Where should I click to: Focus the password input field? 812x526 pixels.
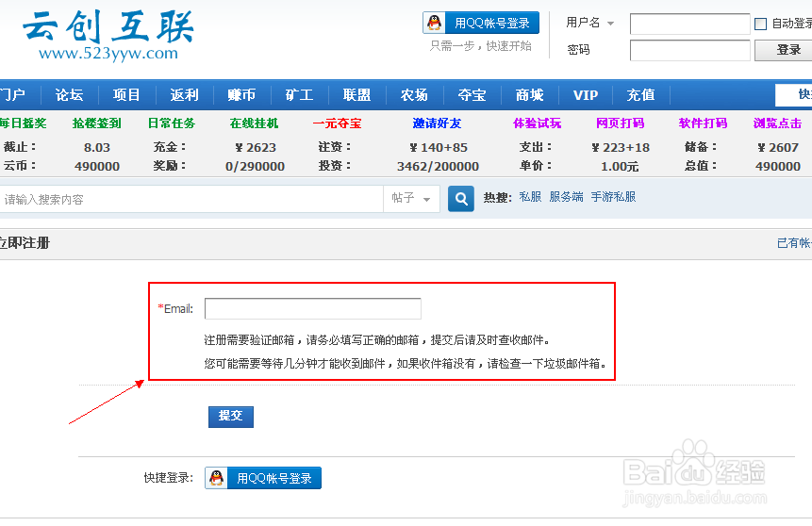(x=689, y=50)
